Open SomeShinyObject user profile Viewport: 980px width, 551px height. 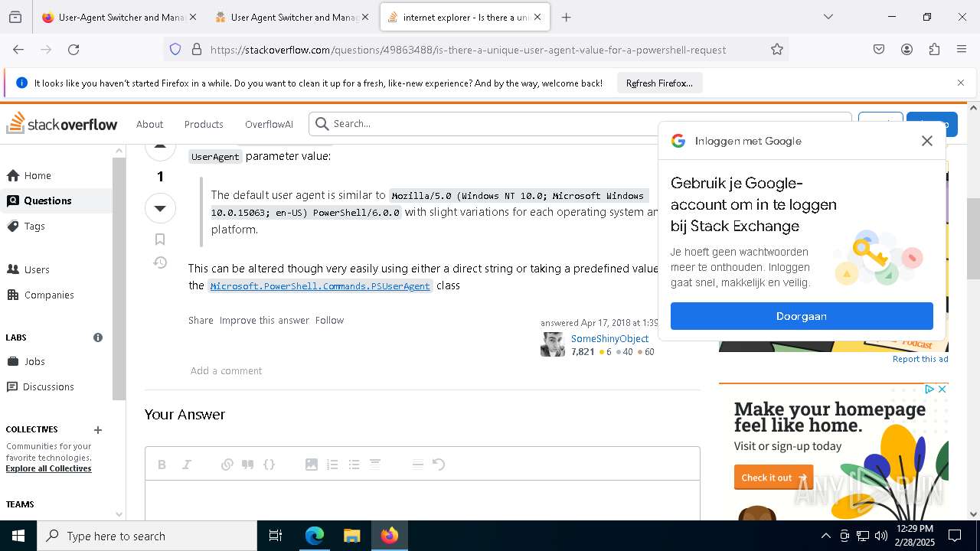[609, 338]
